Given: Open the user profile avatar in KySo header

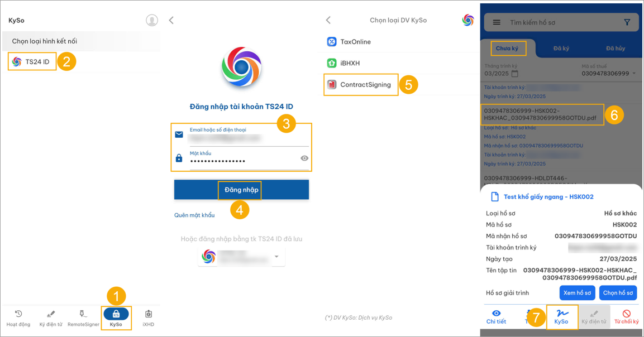Looking at the screenshot, I should click(x=152, y=20).
